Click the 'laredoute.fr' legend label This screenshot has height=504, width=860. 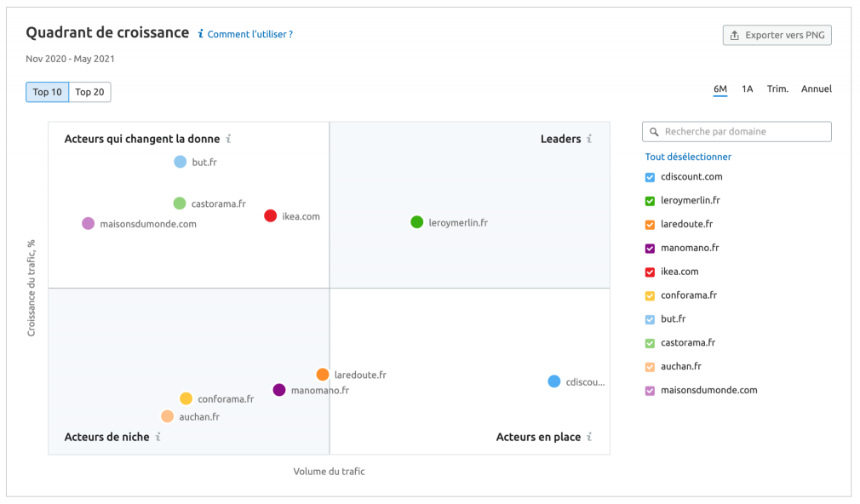coord(686,224)
